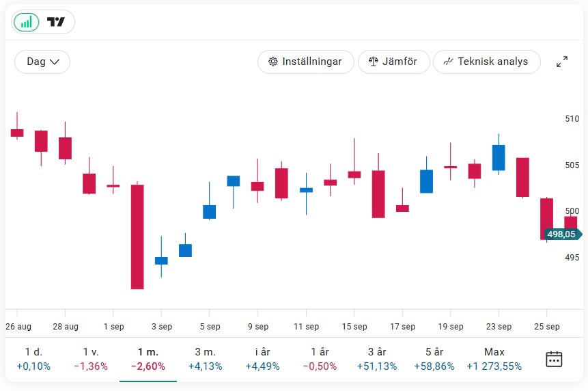The width and height of the screenshot is (588, 391).
Task: Click the Jämför compare button
Action: tap(393, 62)
